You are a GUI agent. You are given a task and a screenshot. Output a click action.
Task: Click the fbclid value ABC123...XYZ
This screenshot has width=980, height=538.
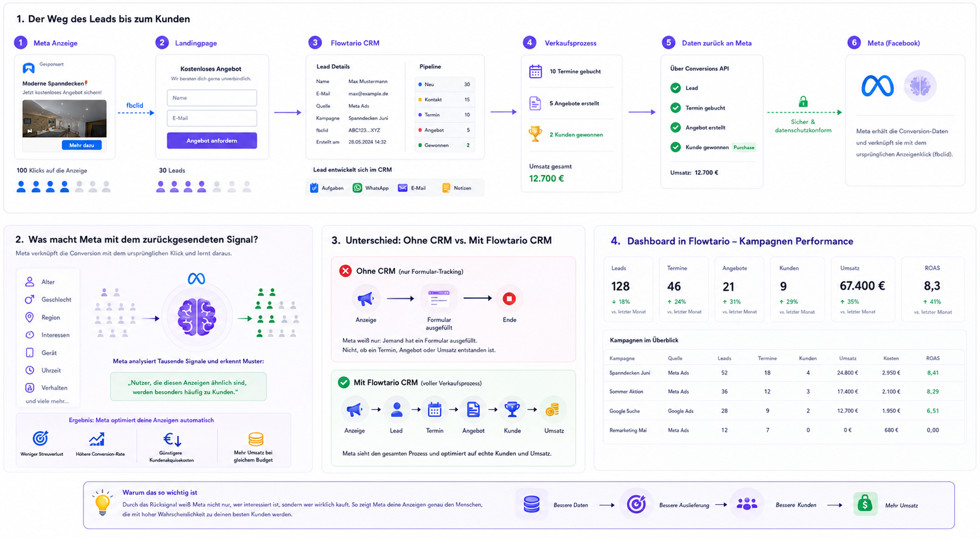click(x=365, y=130)
